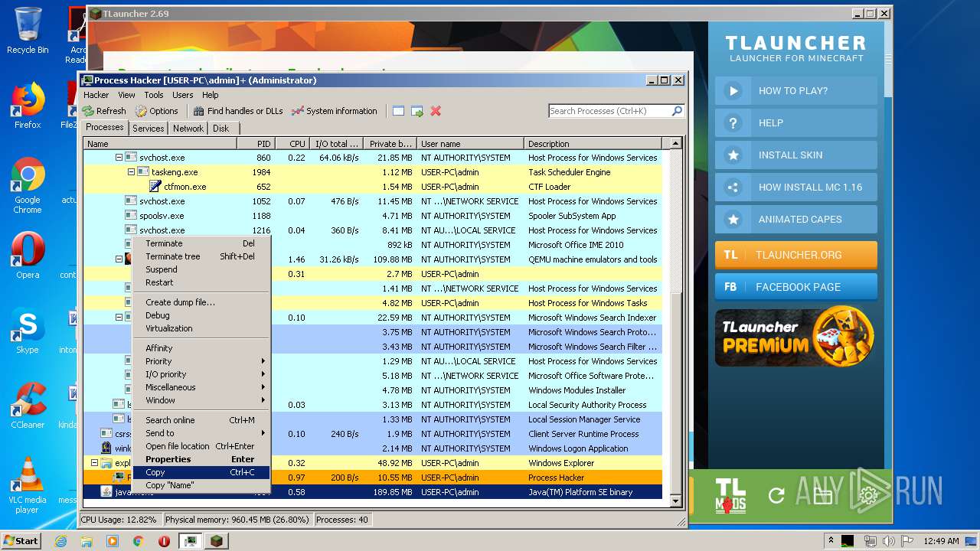
Task: Click the Start button
Action: [21, 541]
